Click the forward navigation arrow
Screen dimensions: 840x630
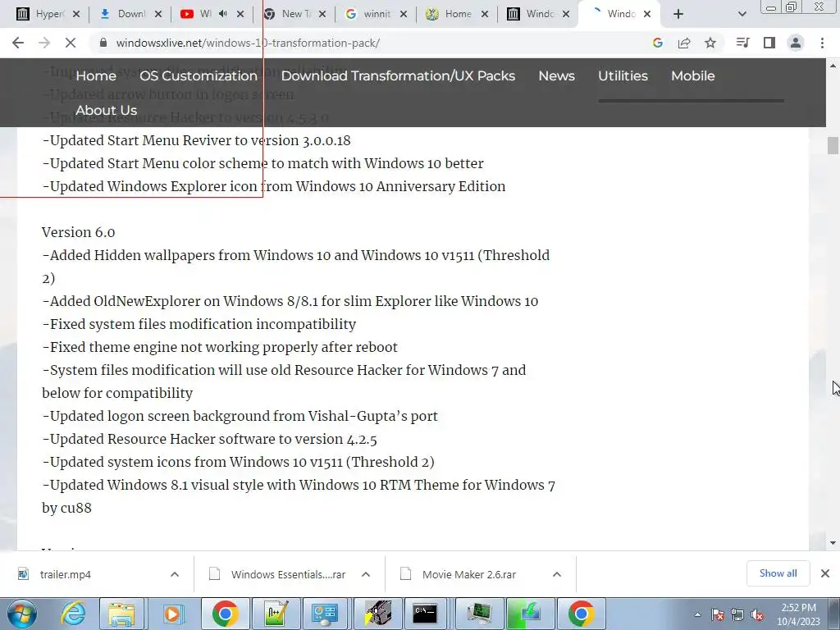click(44, 43)
